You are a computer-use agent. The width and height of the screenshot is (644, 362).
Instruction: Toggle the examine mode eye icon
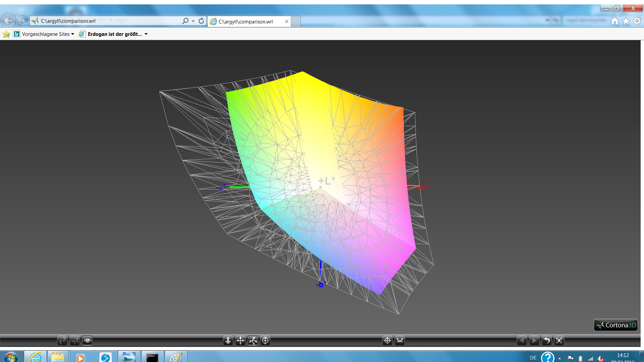point(87,341)
